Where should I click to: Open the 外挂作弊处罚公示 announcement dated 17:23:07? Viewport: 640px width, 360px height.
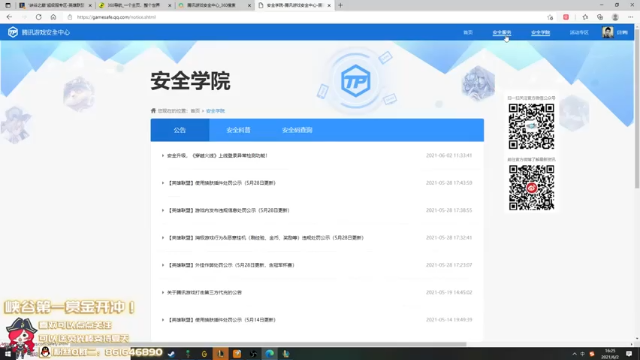click(x=231, y=265)
